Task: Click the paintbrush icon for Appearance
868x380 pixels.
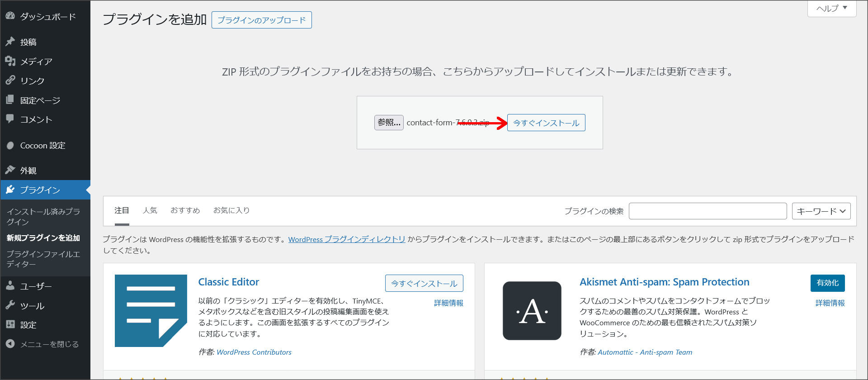Action: pos(10,170)
